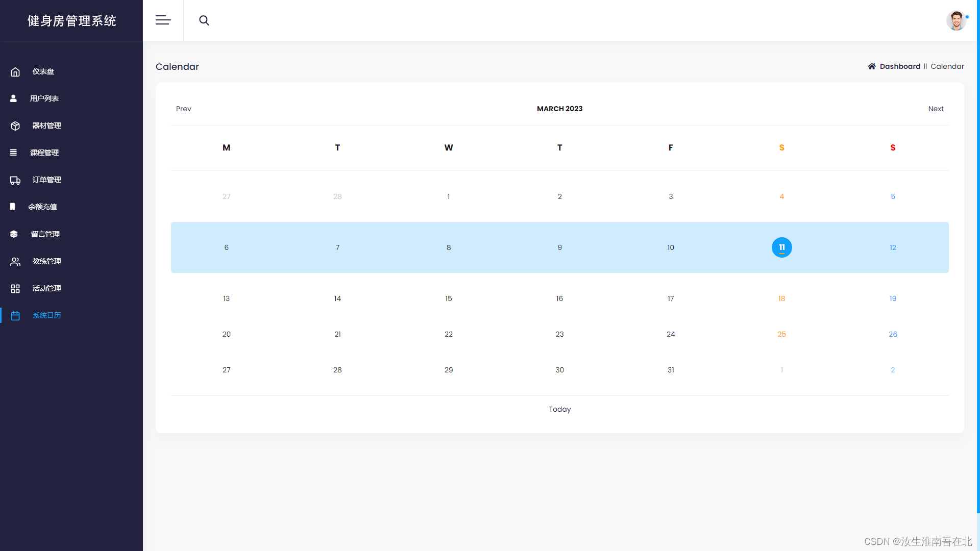Select the highlighted date 11

pos(781,247)
